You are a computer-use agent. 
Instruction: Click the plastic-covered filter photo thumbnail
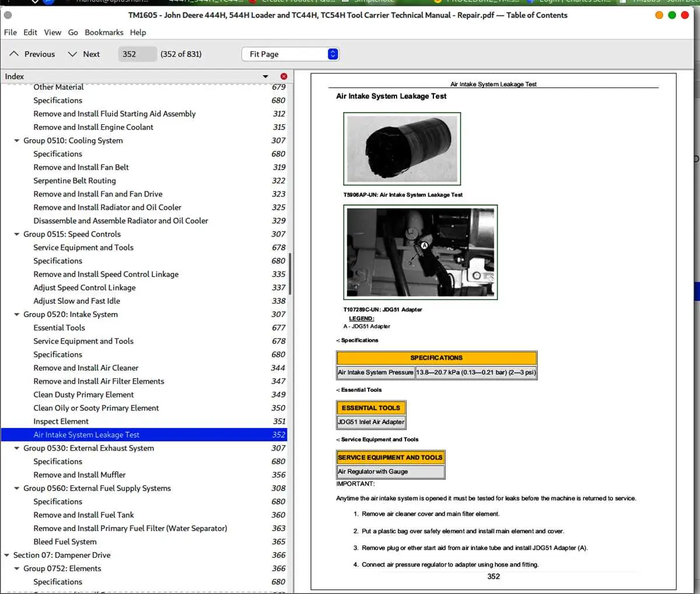402,149
